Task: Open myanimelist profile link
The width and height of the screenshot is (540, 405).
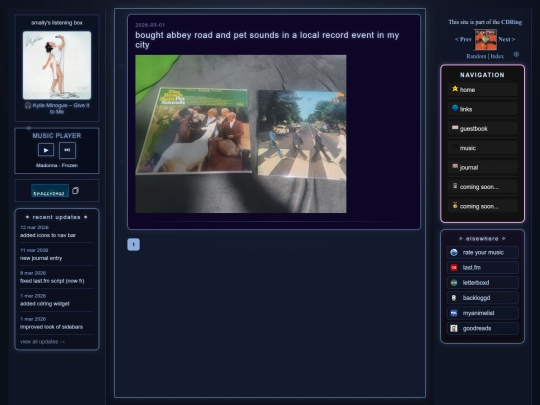Action: (x=482, y=313)
